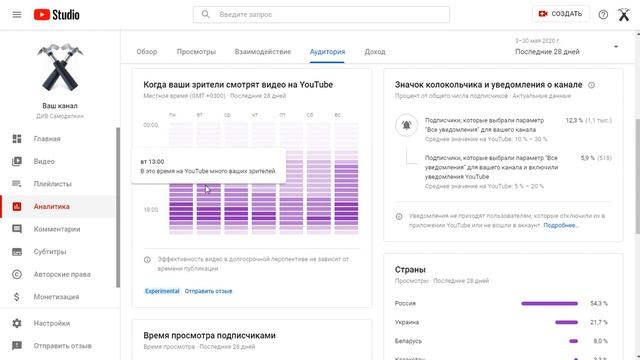Click the YouTube Studio logo
This screenshot has height=360, width=640.
coord(56,15)
